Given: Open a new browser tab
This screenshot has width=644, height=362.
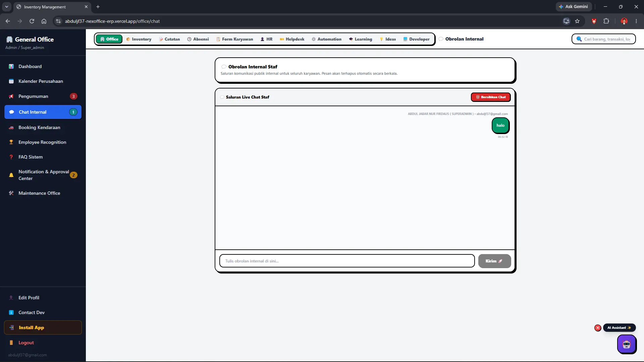Looking at the screenshot, I should click(x=98, y=7).
